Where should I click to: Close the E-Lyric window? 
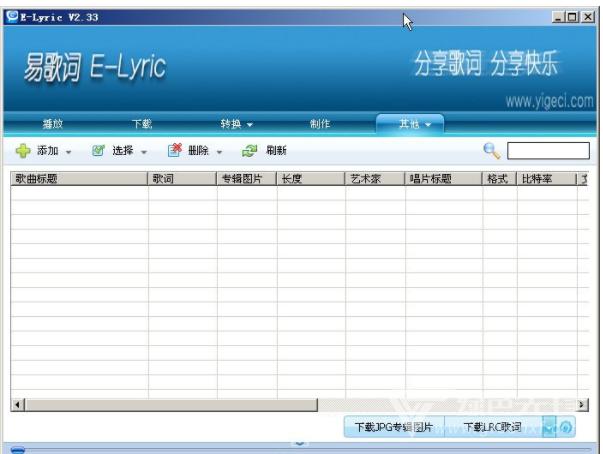tap(588, 17)
